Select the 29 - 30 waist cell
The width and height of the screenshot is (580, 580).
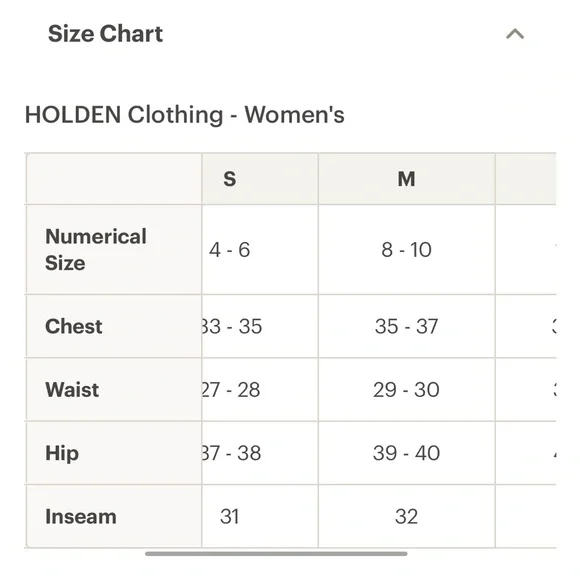point(407,390)
